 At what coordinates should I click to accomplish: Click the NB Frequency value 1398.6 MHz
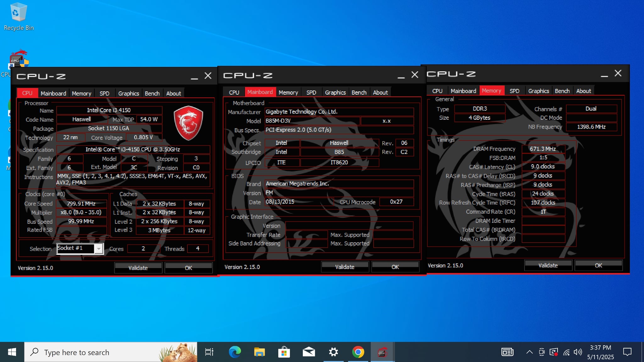click(591, 127)
